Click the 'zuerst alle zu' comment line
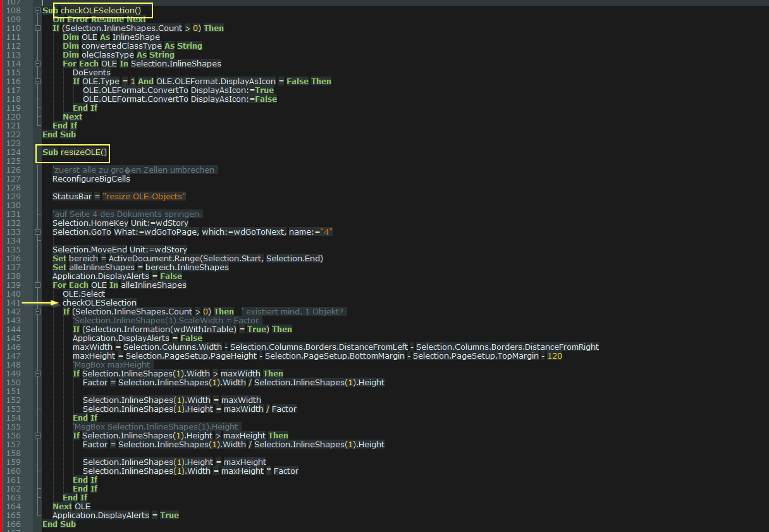The image size is (769, 532). [x=135, y=170]
